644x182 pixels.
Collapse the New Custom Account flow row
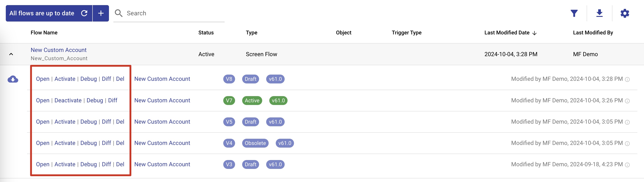[x=11, y=54]
